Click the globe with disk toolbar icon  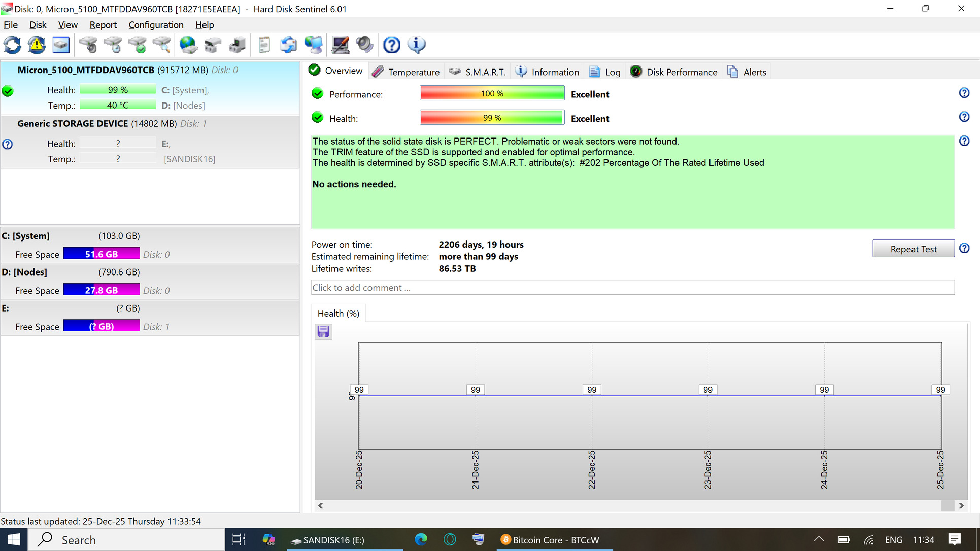coord(188,45)
